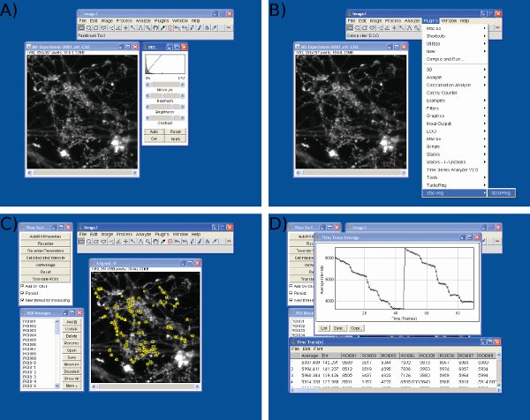Select the Magnifying glass tool in panel C
Screen dimensions: 530x420
148,242
